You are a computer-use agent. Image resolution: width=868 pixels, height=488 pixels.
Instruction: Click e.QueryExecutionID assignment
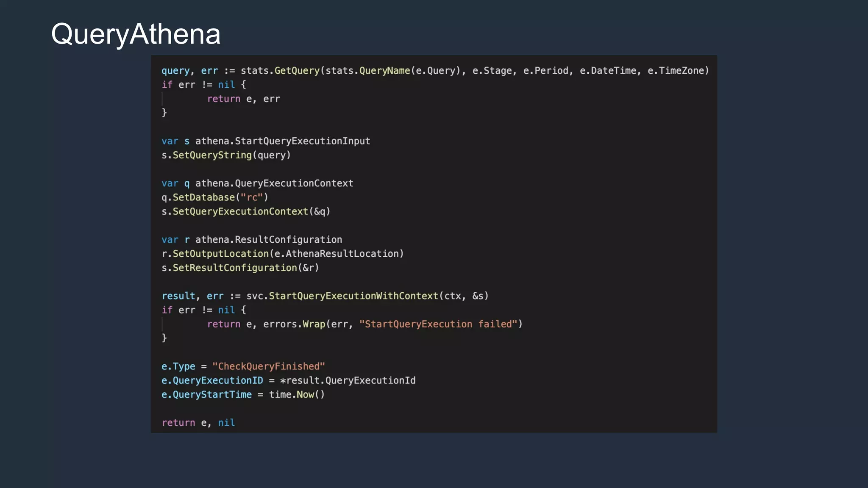[x=212, y=380]
